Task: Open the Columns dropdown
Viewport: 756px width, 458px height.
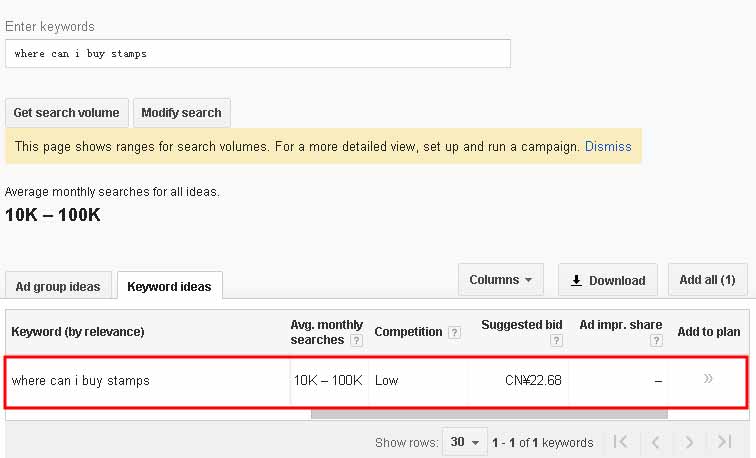Action: click(x=500, y=280)
